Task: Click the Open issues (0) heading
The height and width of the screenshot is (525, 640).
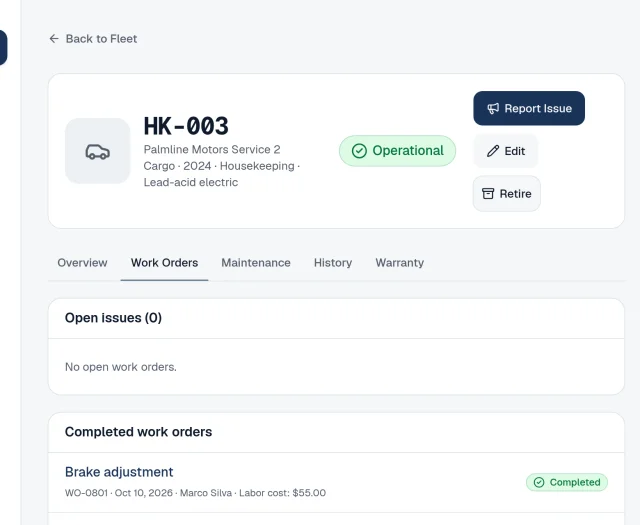Action: pyautogui.click(x=113, y=318)
